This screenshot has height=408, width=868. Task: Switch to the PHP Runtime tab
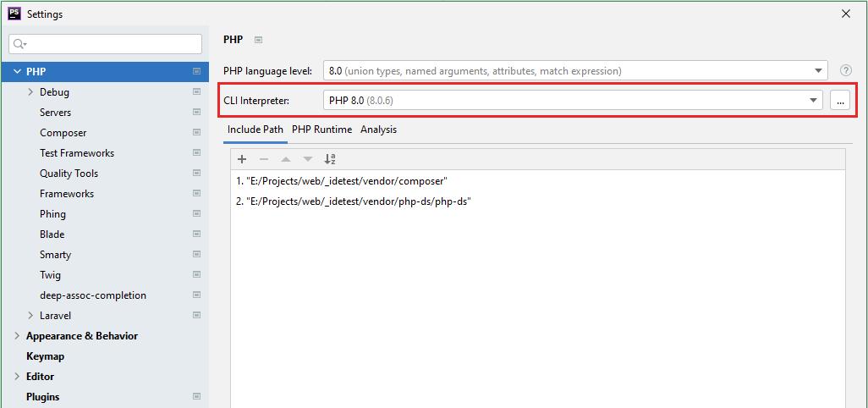321,130
